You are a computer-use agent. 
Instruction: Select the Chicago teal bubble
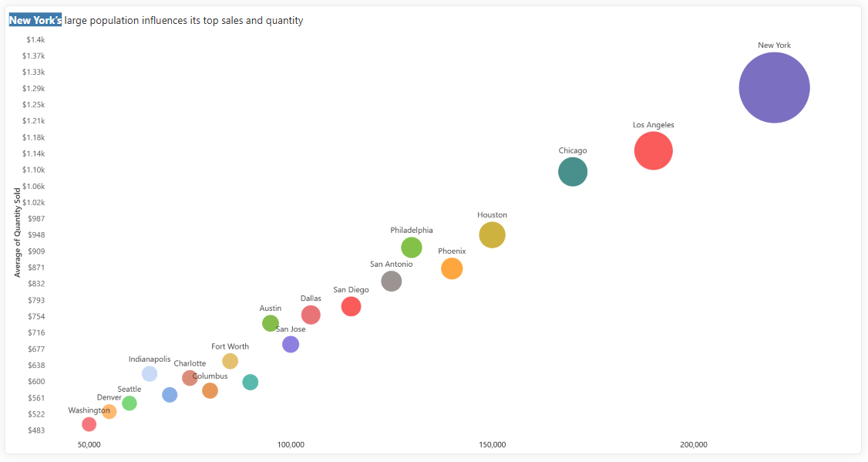click(x=573, y=172)
